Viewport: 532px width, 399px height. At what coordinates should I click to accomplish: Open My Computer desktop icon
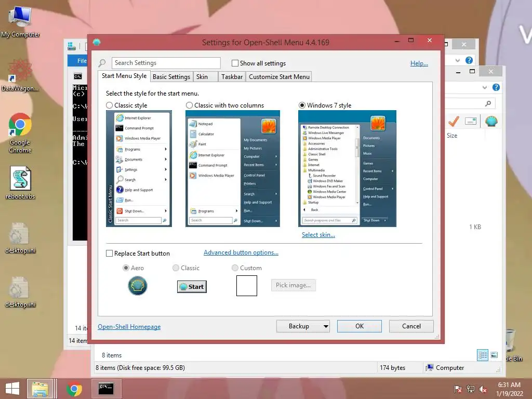pos(20,21)
